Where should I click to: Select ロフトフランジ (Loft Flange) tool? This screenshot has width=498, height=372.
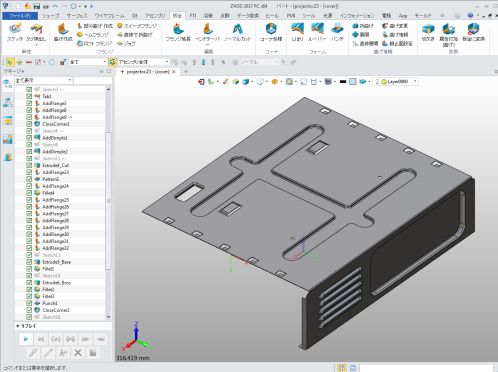tap(94, 43)
